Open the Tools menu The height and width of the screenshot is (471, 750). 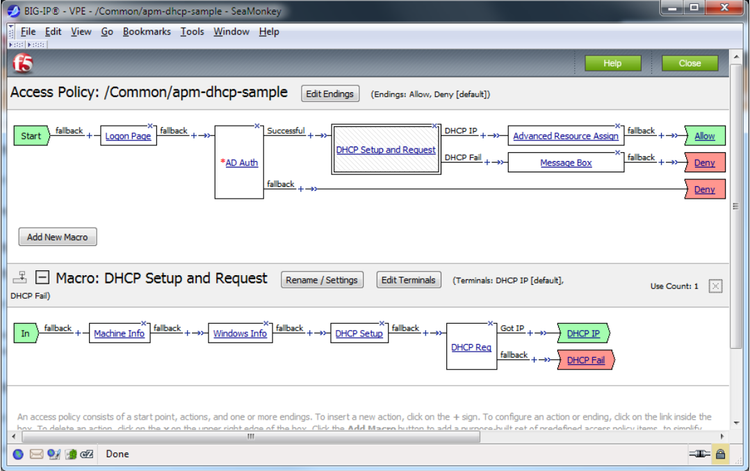[192, 32]
